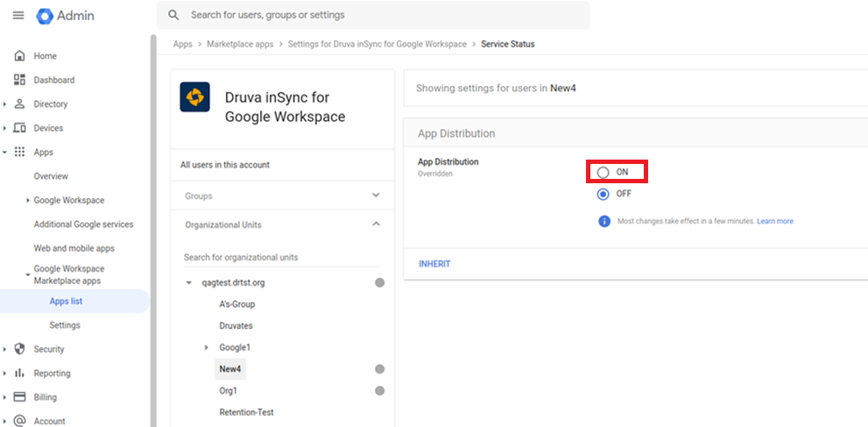
Task: Click the Security shield icon
Action: 19,349
